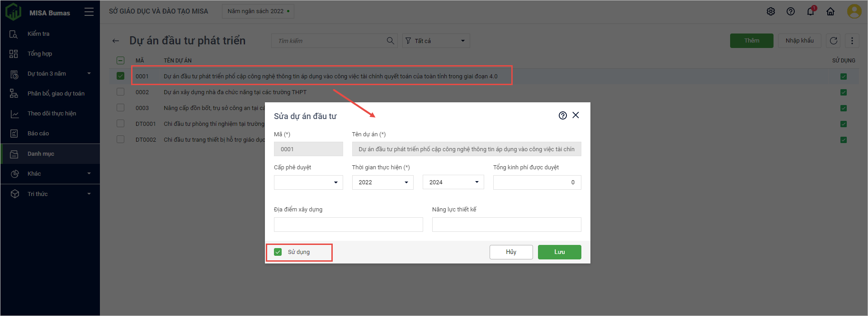Go to home via house icon

point(830,12)
